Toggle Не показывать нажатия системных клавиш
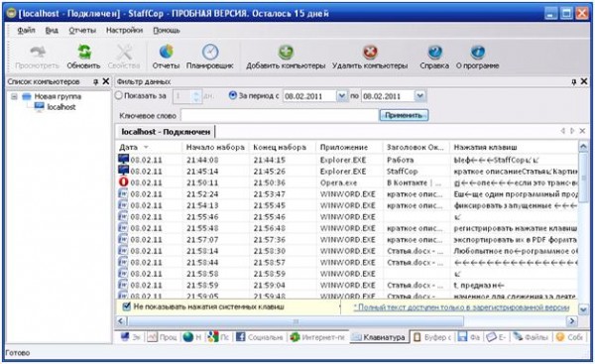 pyautogui.click(x=127, y=306)
